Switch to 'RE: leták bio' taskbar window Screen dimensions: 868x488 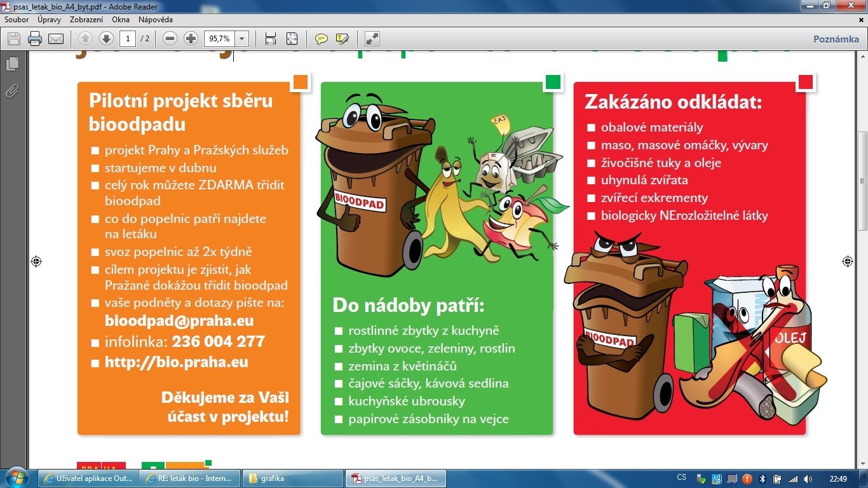click(x=191, y=478)
